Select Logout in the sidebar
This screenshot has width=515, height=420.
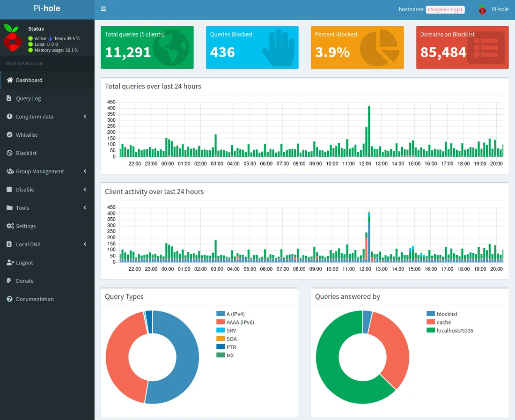click(47, 262)
